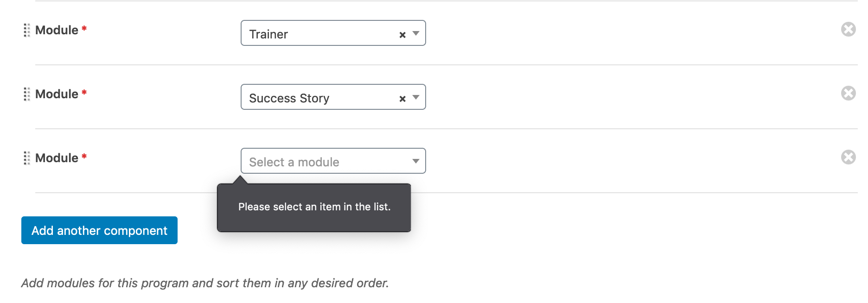Click the 'Add modules for this program' helper text
This screenshot has width=868, height=303.
(x=206, y=283)
